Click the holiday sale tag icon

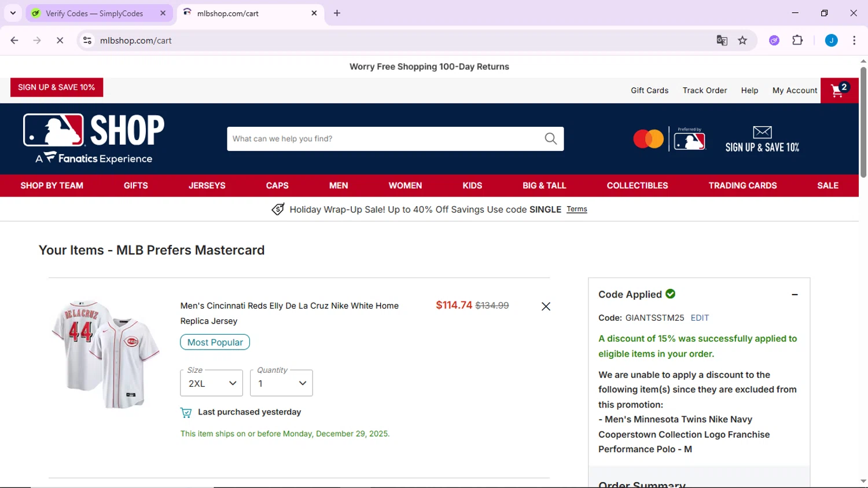278,209
